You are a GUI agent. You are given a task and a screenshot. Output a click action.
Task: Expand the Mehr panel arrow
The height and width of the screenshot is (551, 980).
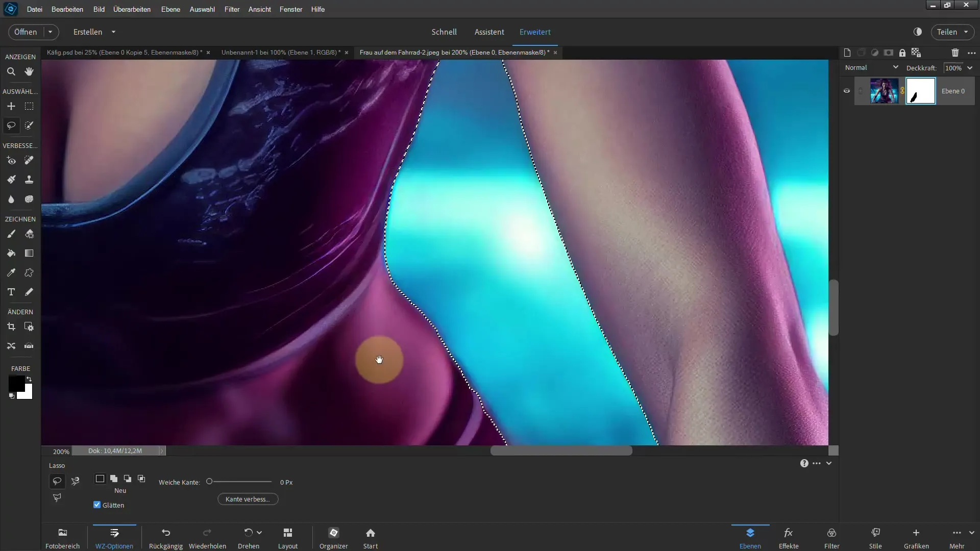tap(971, 532)
